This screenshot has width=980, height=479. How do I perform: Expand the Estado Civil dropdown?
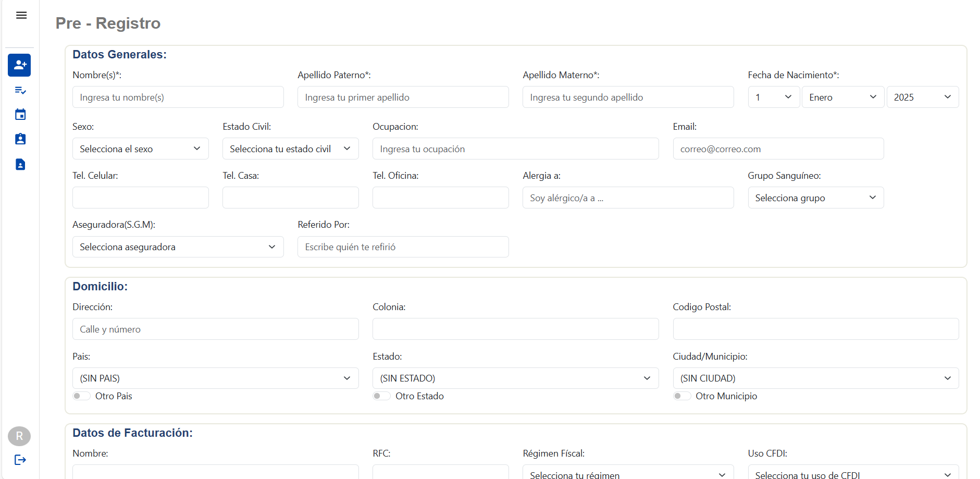290,149
